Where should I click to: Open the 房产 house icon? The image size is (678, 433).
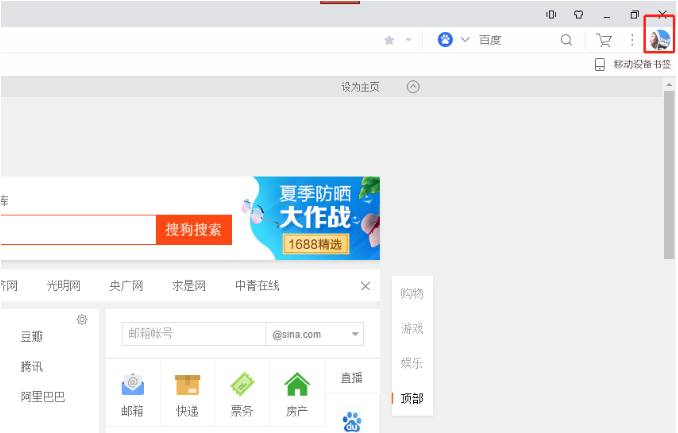coord(296,385)
